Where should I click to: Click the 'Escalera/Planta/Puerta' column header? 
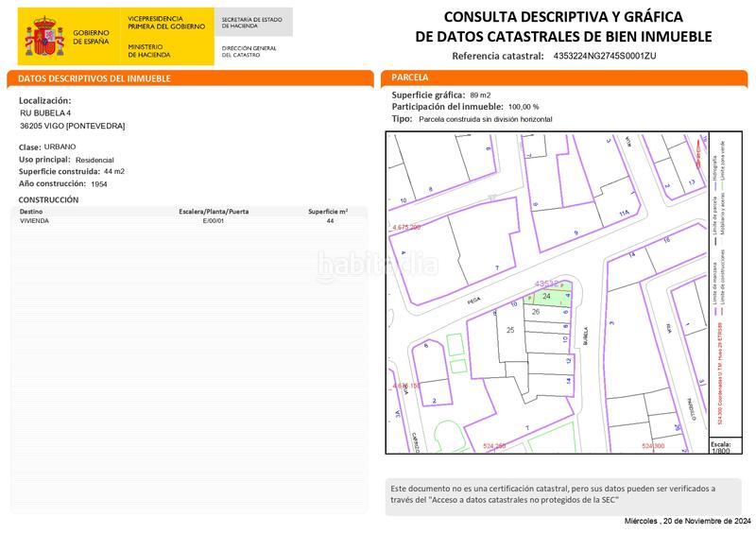pos(214,212)
